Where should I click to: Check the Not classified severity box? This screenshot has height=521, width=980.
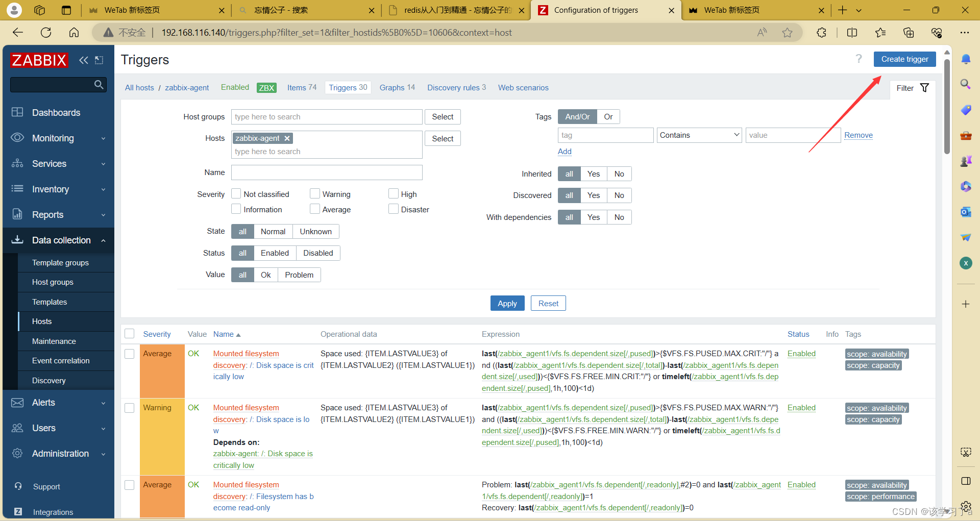click(236, 194)
